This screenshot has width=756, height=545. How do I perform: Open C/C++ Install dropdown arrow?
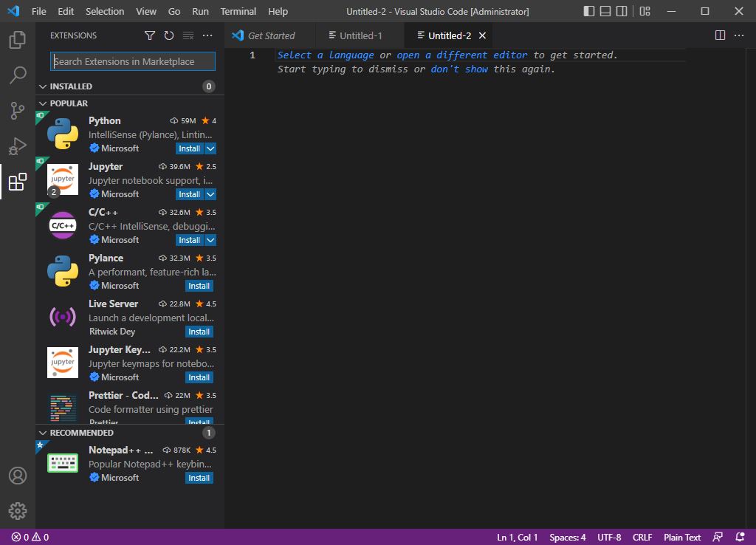pos(210,240)
